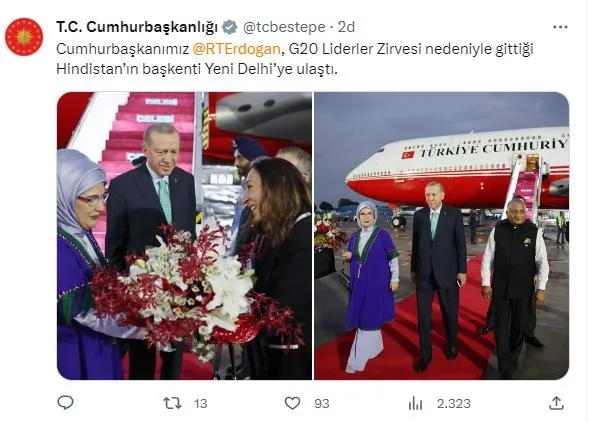
Task: Click the reply speech bubble icon
Action: click(x=65, y=402)
